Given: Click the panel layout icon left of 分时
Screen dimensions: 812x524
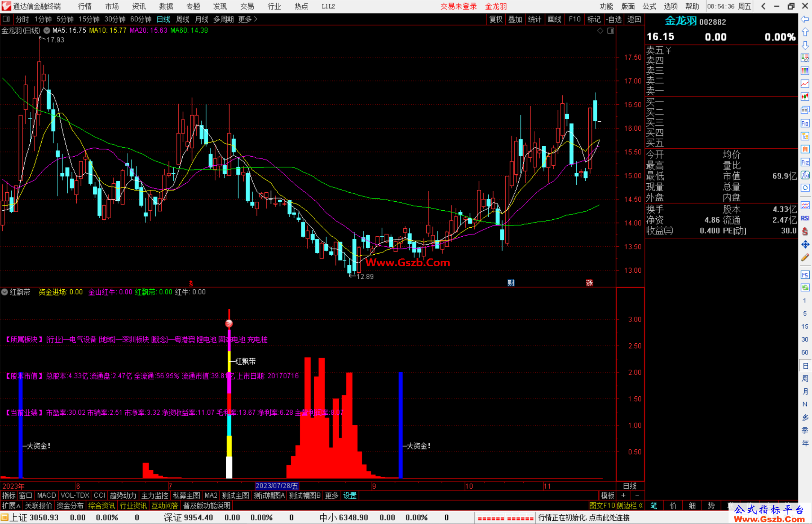Looking at the screenshot, I should pos(6,19).
